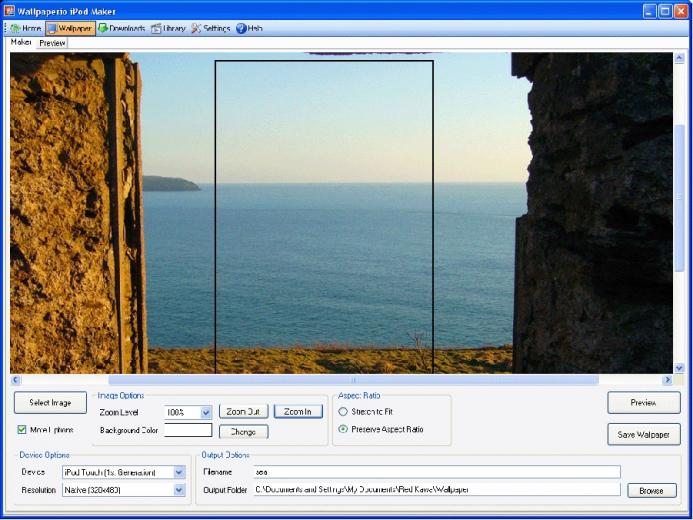Image resolution: width=693 pixels, height=520 pixels.
Task: Toggle the More Options checkbox
Action: (x=22, y=429)
